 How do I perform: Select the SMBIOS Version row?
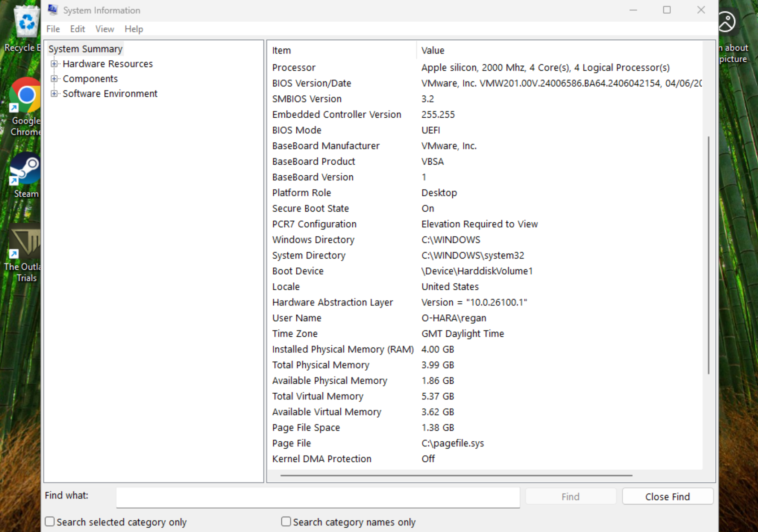pos(485,99)
